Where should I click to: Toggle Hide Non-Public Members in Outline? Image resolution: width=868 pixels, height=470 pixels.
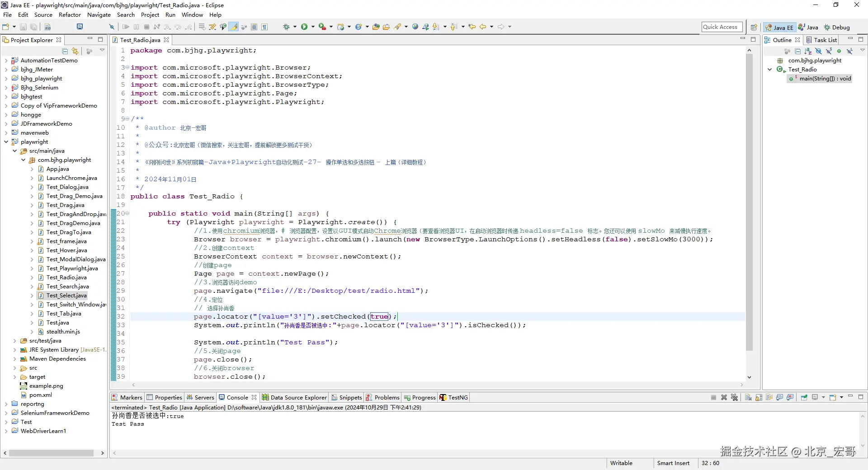pos(839,51)
